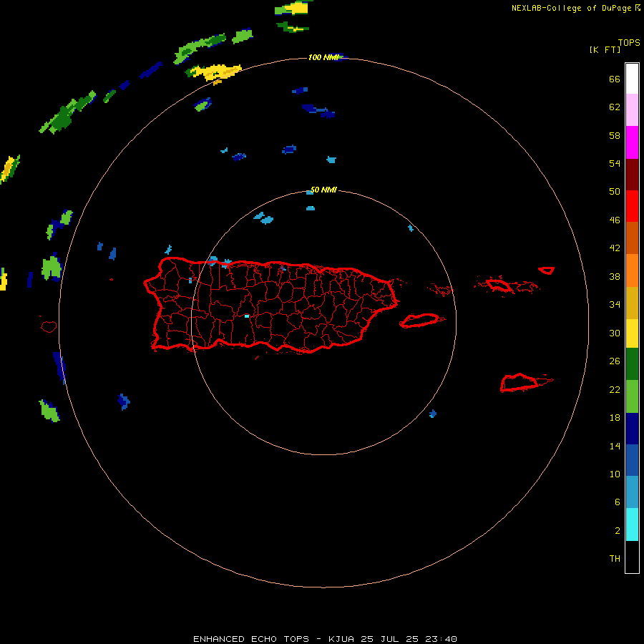Select the dark red (maroon) legend band
The image size is (644, 644).
coord(632,174)
